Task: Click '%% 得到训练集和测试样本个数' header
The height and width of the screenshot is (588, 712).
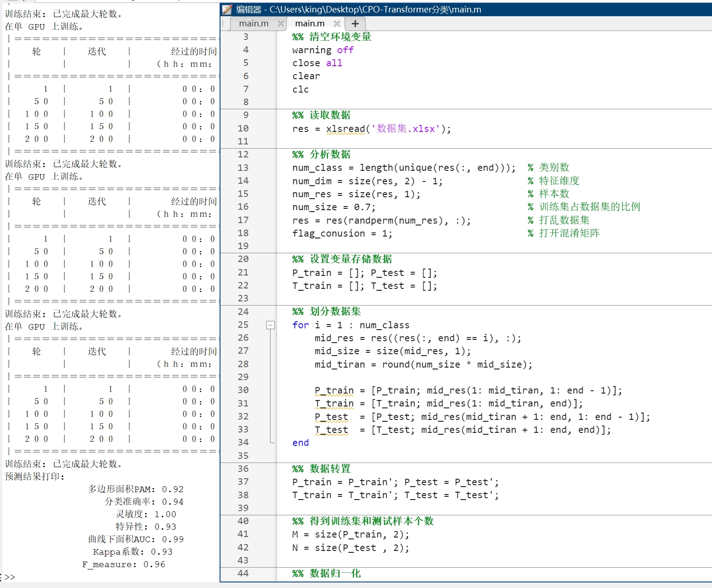Action: click(x=363, y=521)
